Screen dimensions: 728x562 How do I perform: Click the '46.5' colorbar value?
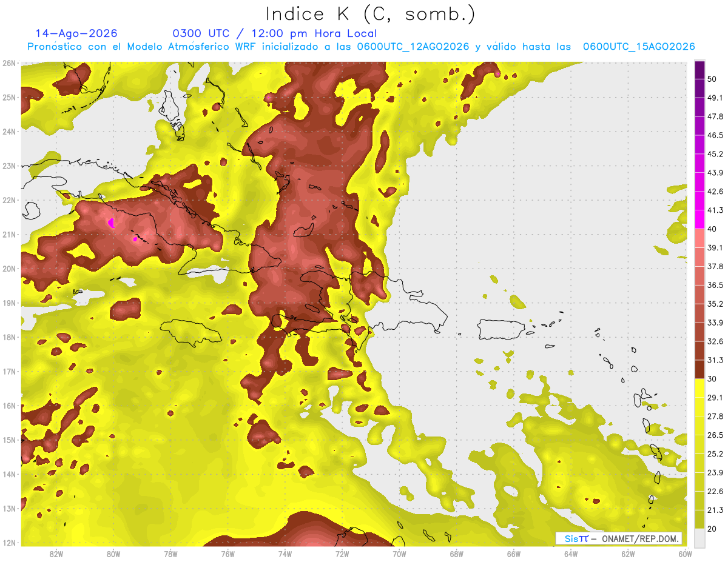[715, 136]
